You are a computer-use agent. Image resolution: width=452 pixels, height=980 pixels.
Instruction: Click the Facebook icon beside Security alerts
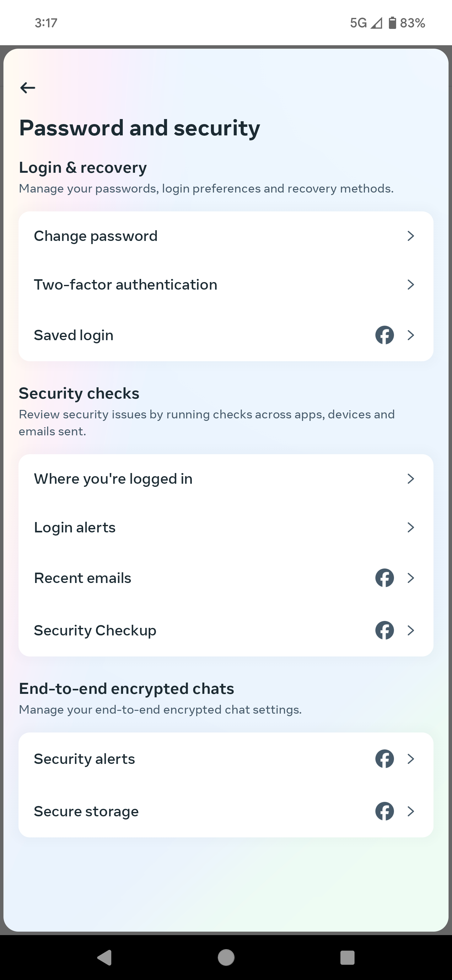(x=384, y=759)
